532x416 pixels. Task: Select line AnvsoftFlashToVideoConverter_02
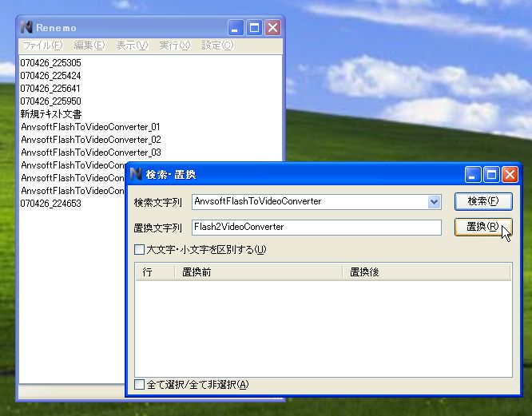tap(91, 140)
